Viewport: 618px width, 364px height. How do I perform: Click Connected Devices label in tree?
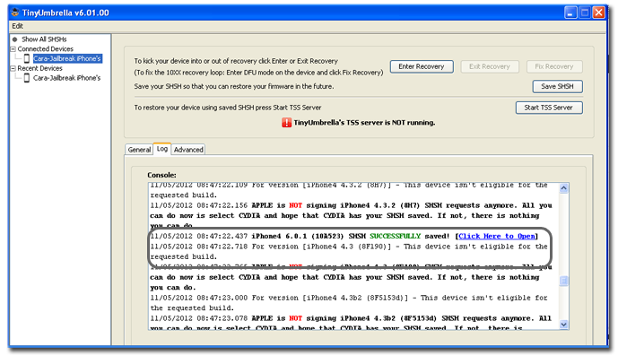click(46, 48)
